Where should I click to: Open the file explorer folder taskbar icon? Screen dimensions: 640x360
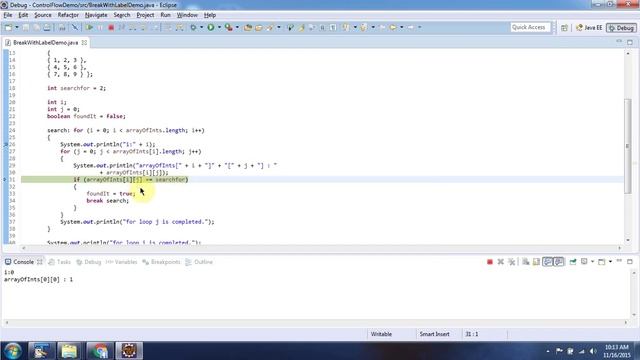(69, 351)
